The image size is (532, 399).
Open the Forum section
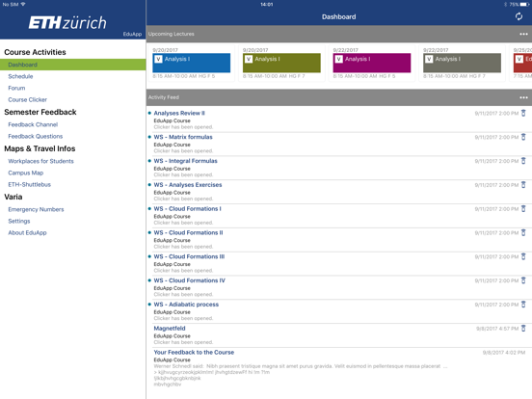pyautogui.click(x=73, y=88)
